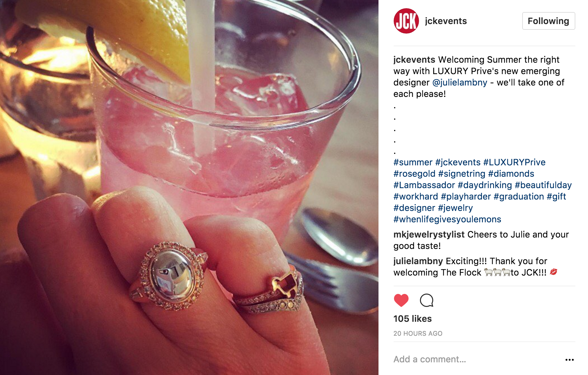Focus the Add a comment field

[x=475, y=359]
